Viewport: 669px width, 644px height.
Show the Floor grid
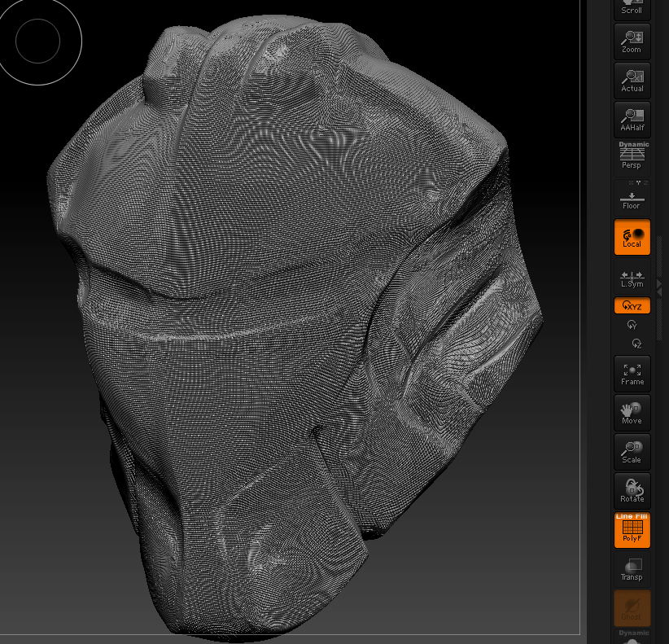(x=632, y=198)
